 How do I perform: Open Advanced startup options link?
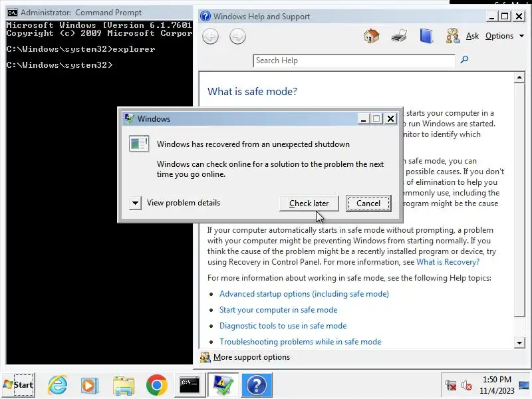tap(304, 294)
